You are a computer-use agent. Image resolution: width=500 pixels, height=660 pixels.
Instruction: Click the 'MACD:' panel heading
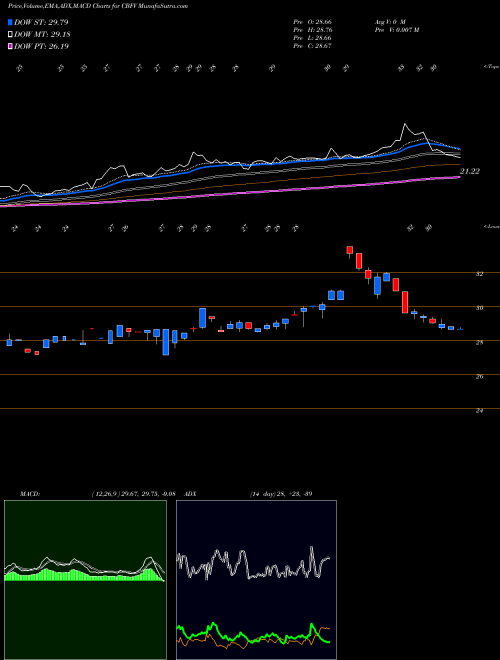pos(30,494)
